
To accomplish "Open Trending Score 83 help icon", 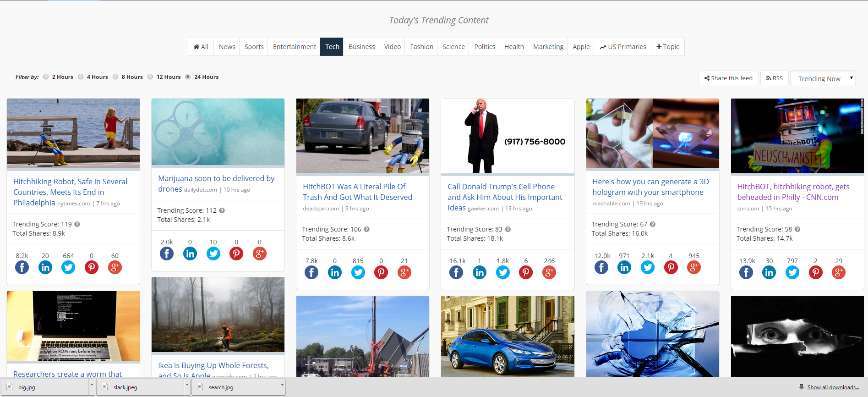I will 508,229.
